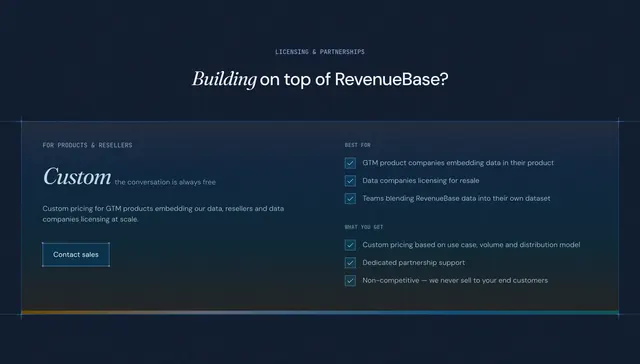Click checkmark beside Data companies licensing for resale
This screenshot has height=364, width=640.
pos(350,181)
